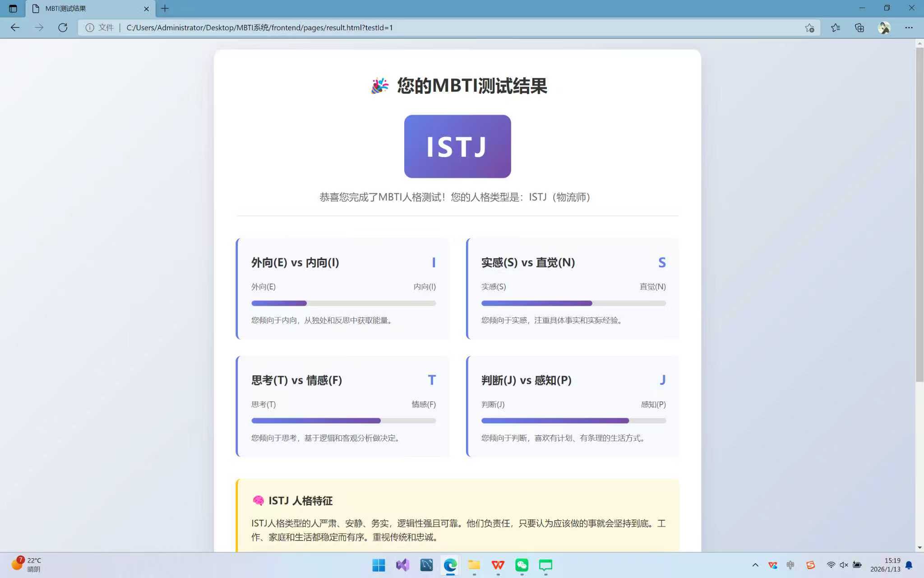Click the site info icon in address bar
The image size is (924, 578).
click(90, 28)
